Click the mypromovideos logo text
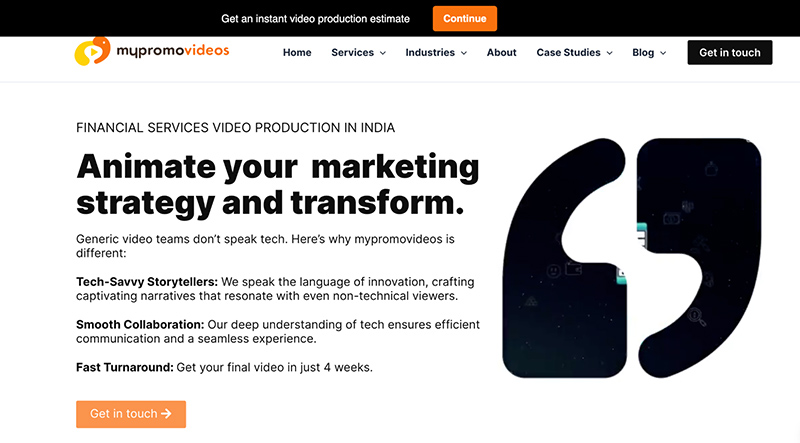 (172, 49)
